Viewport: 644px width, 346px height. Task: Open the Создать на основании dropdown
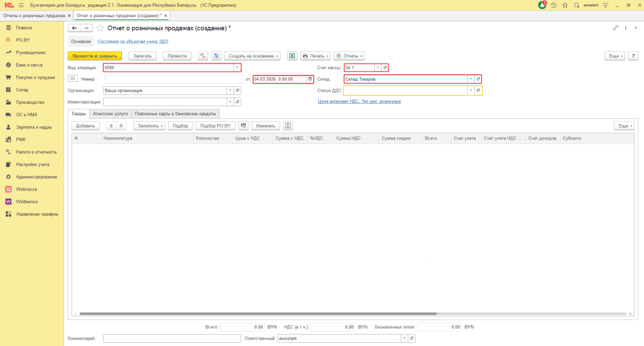pyautogui.click(x=252, y=56)
